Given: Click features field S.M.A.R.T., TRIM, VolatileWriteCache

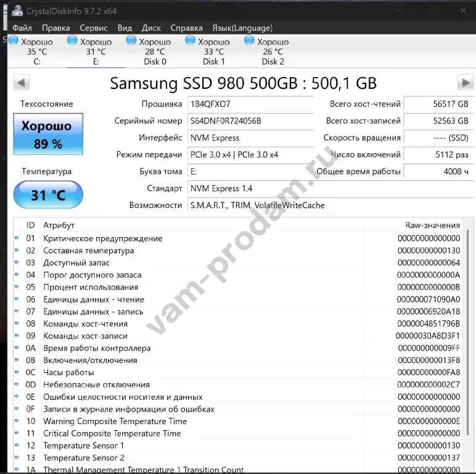Looking at the screenshot, I should (x=330, y=206).
